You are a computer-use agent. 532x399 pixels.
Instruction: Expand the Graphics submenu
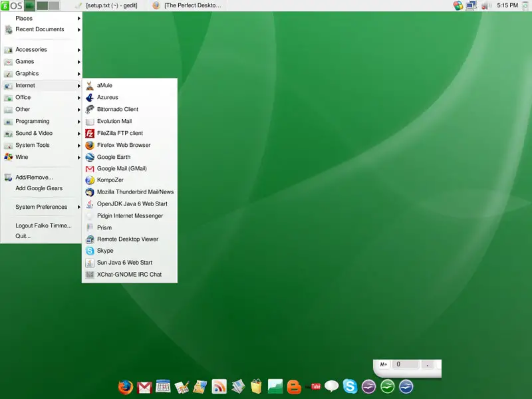pyautogui.click(x=42, y=73)
